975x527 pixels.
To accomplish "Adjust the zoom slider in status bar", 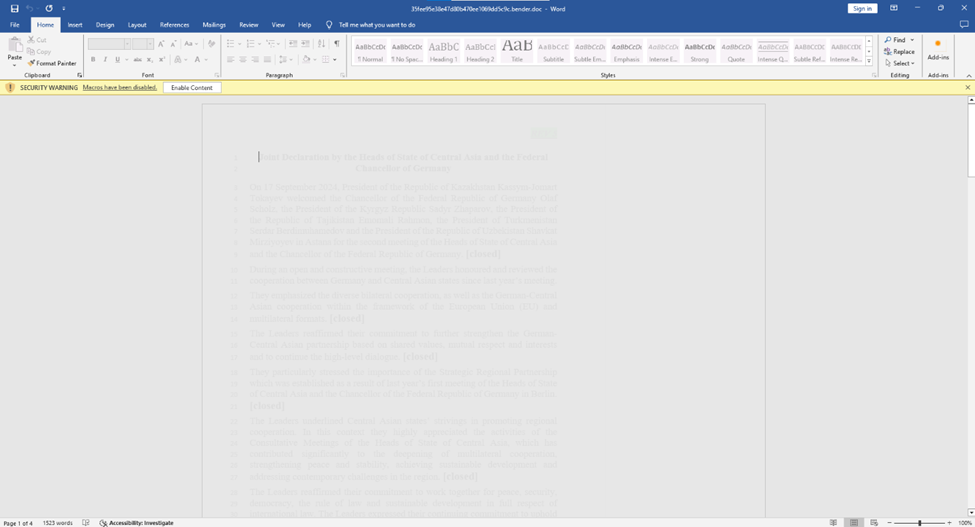I will coord(919,522).
